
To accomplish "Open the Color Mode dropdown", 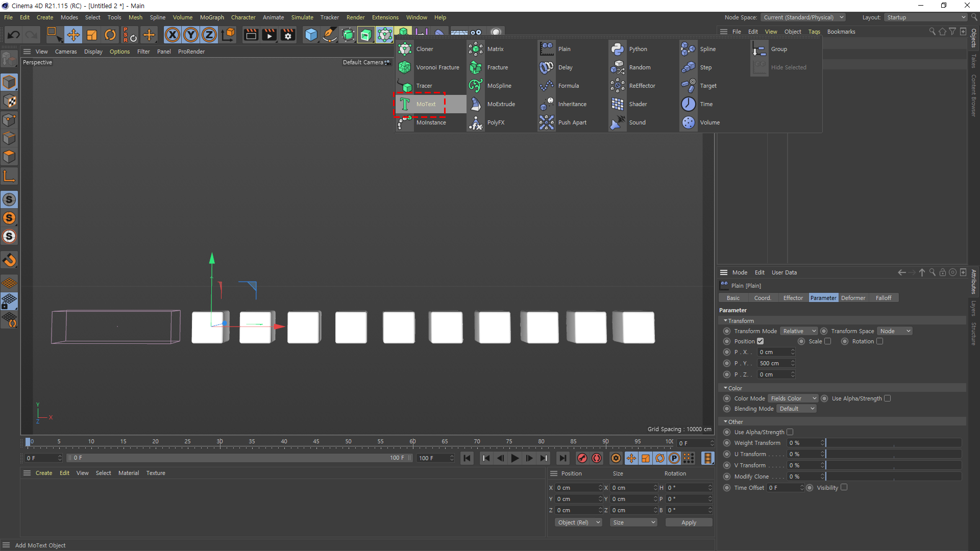I will pyautogui.click(x=793, y=398).
